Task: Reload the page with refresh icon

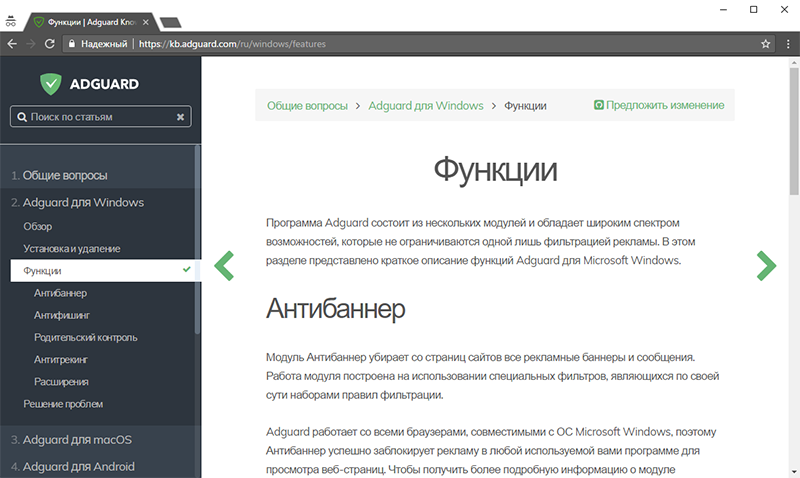Action: click(49, 44)
